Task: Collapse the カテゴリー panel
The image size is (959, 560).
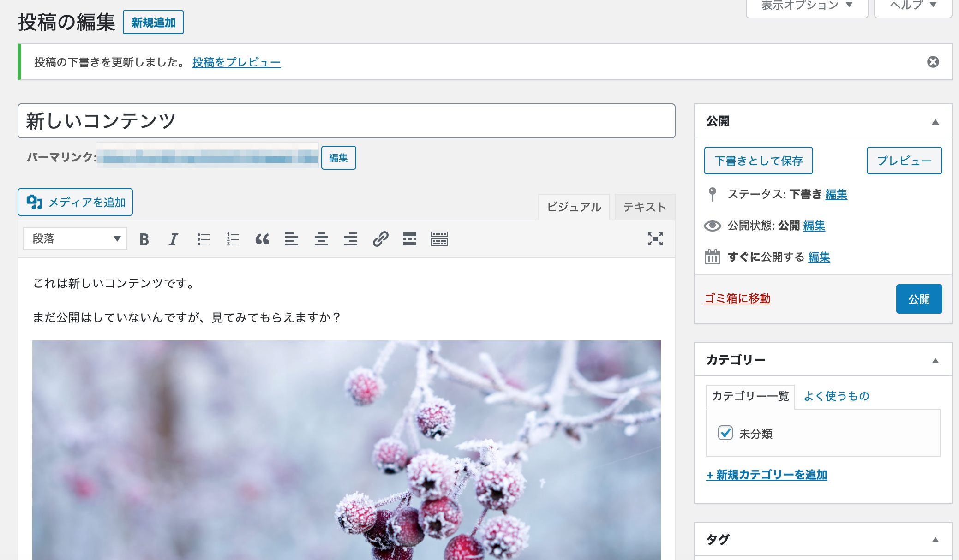Action: 935,361
